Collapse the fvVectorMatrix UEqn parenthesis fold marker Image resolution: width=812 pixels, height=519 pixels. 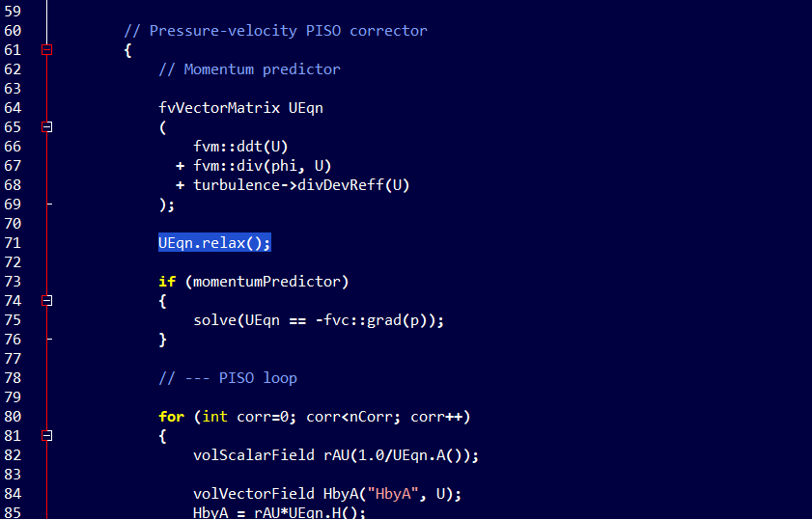(46, 127)
